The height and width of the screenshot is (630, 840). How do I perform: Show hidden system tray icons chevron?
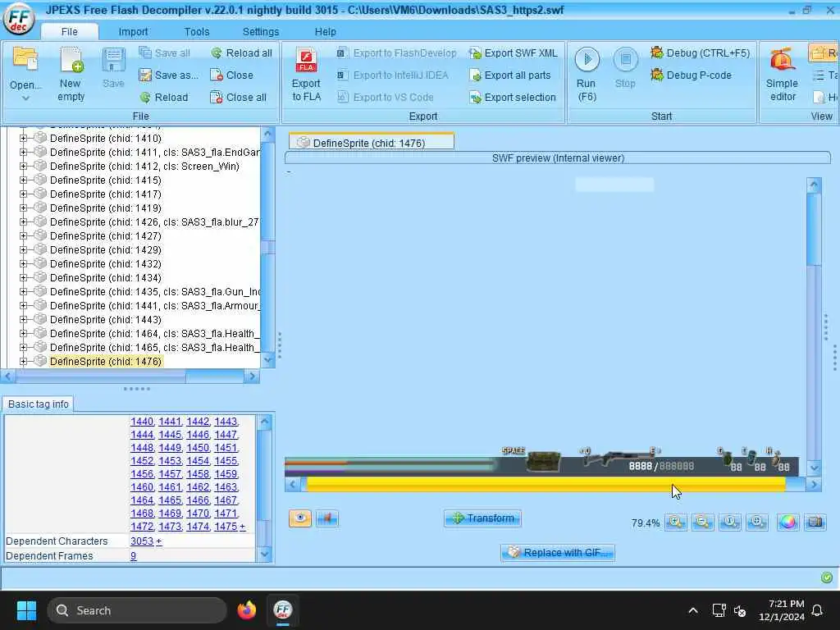[x=692, y=610]
